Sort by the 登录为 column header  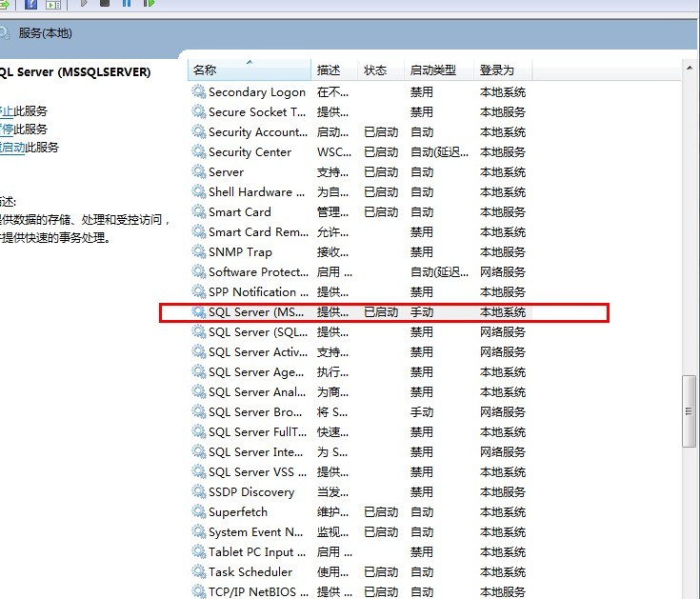503,70
